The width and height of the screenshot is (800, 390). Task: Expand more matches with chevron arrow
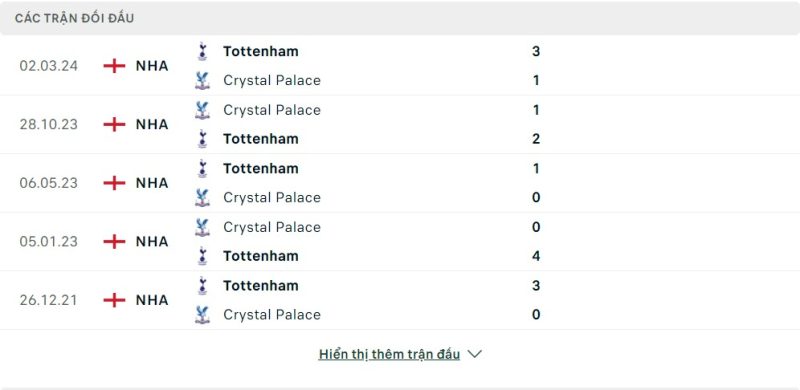[474, 354]
